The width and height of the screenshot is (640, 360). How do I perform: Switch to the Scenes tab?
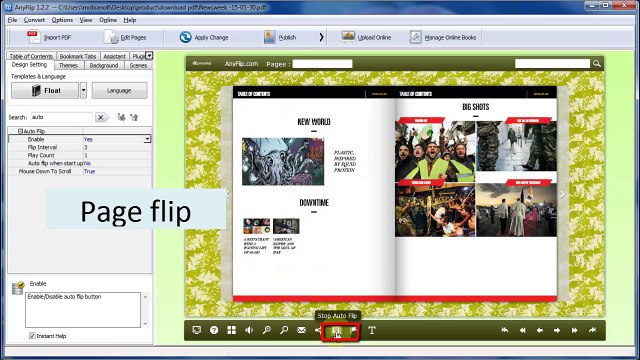pyautogui.click(x=138, y=65)
